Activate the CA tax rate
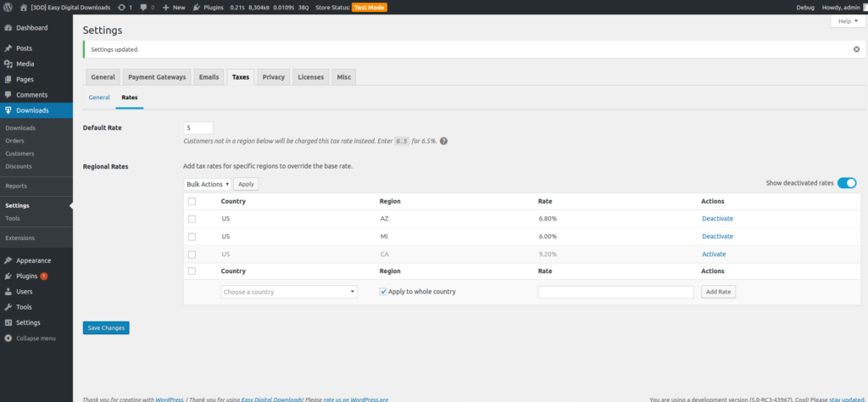This screenshot has height=402, width=868. (714, 254)
